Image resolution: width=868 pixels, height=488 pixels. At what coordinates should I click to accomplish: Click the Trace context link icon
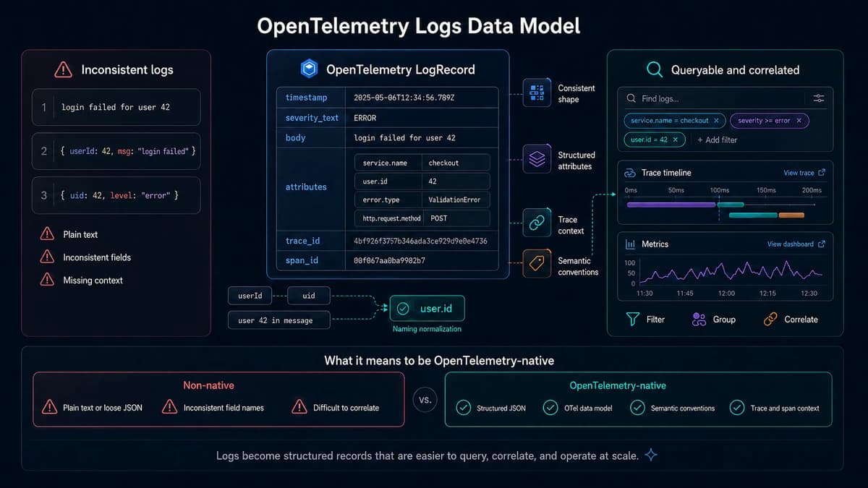coord(537,224)
